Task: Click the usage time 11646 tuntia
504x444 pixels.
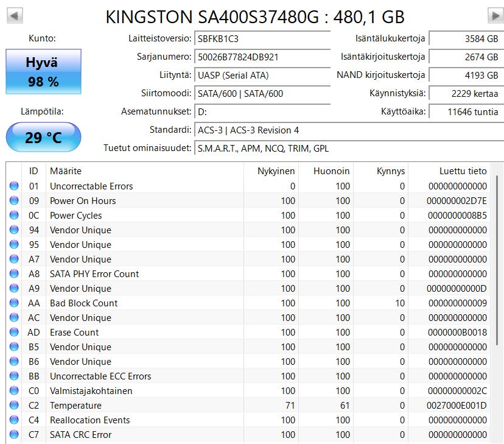Action: point(466,112)
